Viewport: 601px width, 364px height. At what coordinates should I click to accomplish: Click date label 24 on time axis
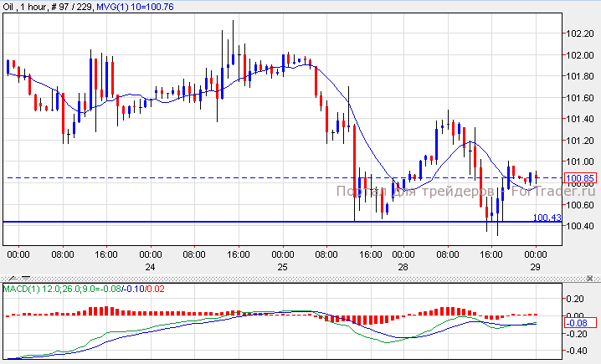tap(151, 265)
